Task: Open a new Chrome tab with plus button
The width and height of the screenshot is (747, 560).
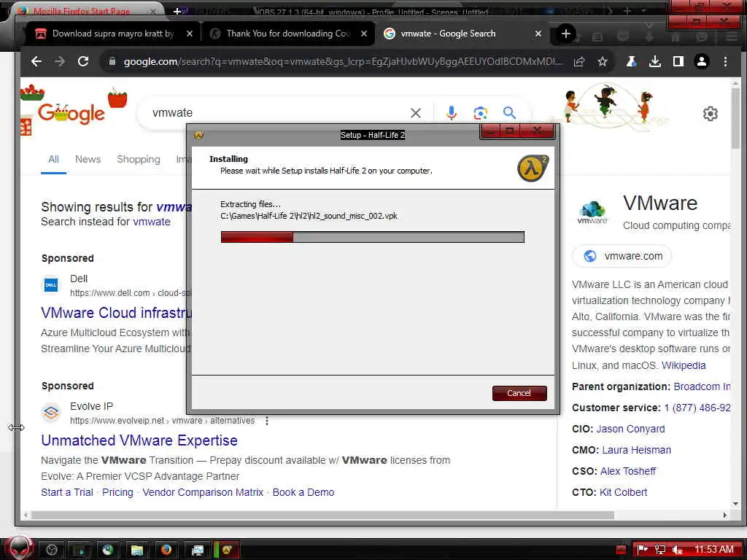Action: (x=566, y=34)
